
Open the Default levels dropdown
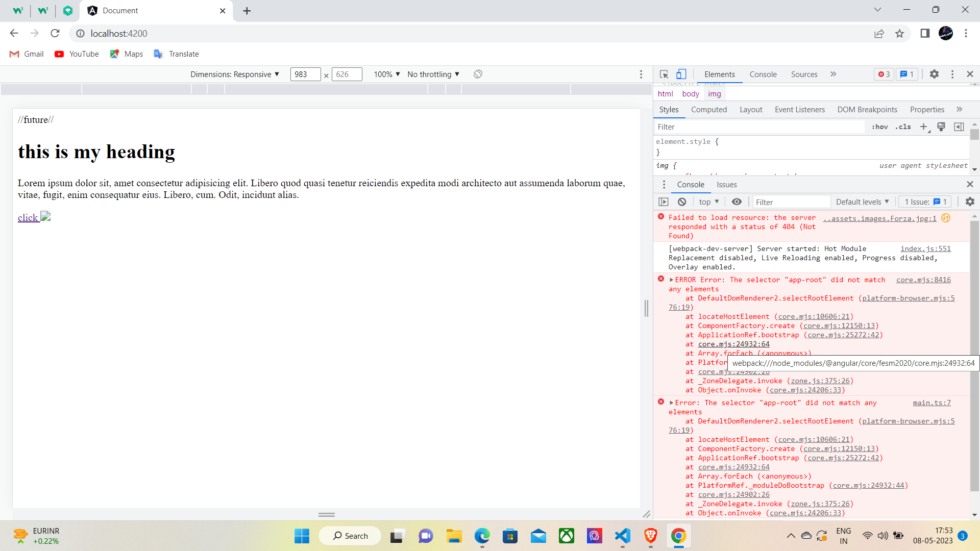coord(862,202)
